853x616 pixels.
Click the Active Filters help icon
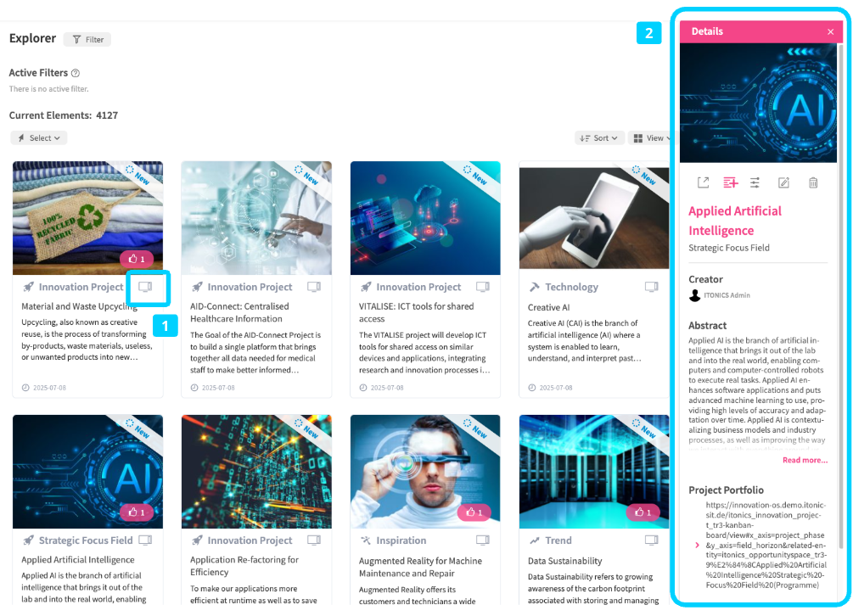click(76, 74)
